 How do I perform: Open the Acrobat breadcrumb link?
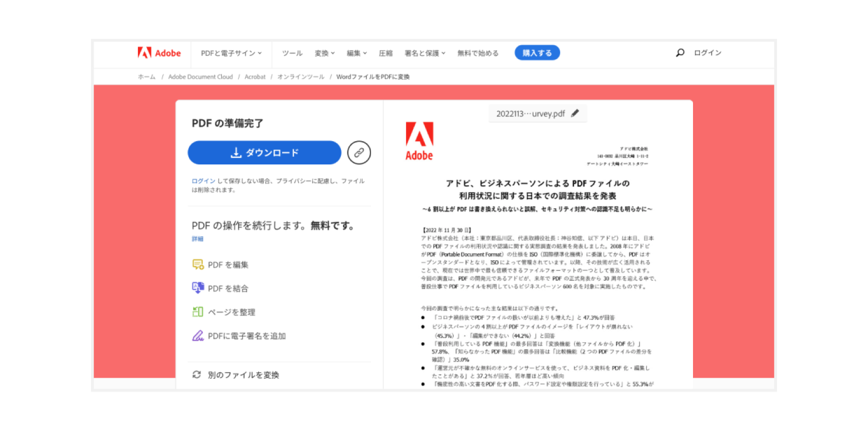[255, 77]
